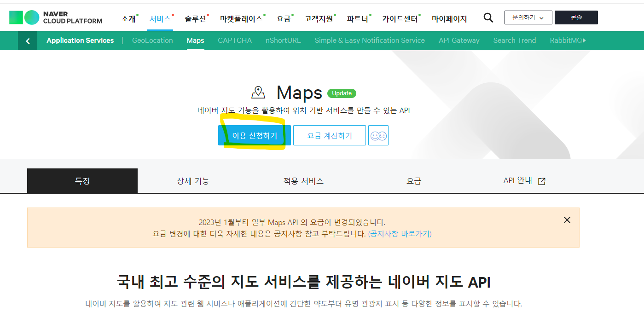
Task: Follow the 공지사항 바로가기 link
Action: pyautogui.click(x=400, y=234)
